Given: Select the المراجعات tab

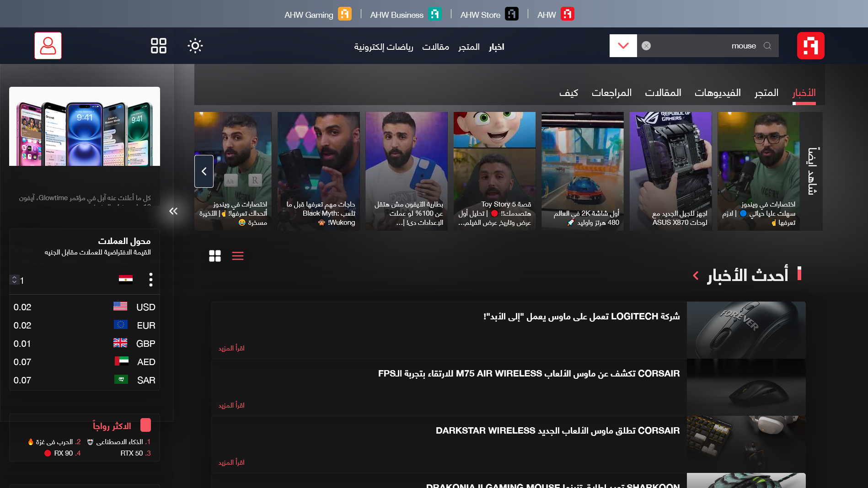Looking at the screenshot, I should (x=611, y=93).
